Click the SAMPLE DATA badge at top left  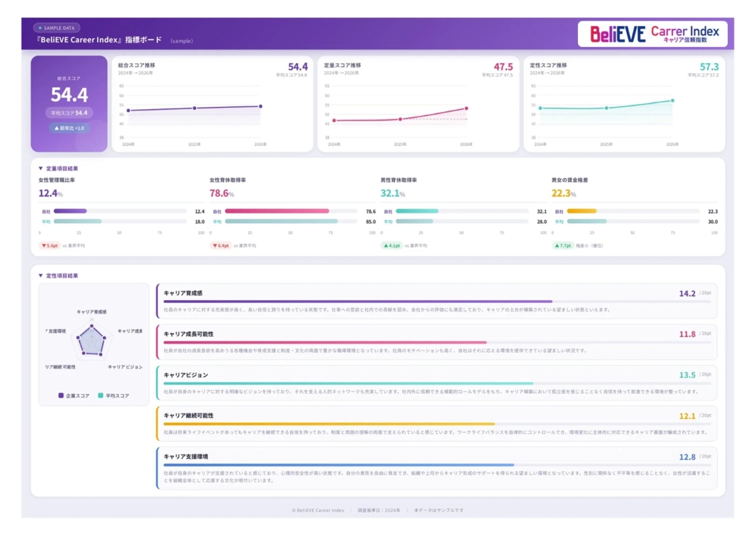(58, 27)
